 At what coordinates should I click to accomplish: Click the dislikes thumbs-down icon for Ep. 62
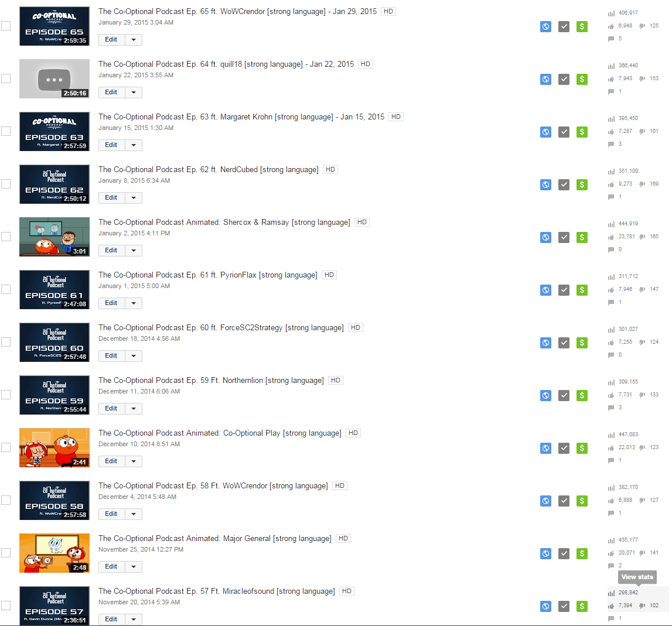pyautogui.click(x=642, y=184)
